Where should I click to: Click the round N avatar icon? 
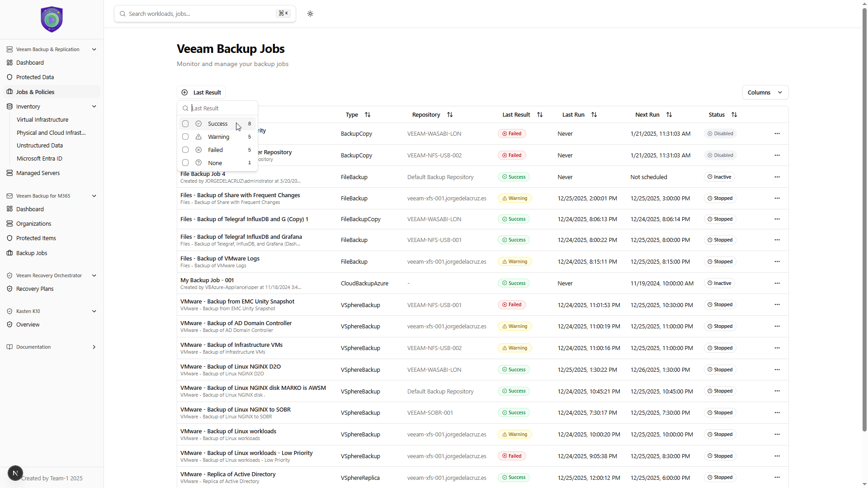click(x=15, y=473)
